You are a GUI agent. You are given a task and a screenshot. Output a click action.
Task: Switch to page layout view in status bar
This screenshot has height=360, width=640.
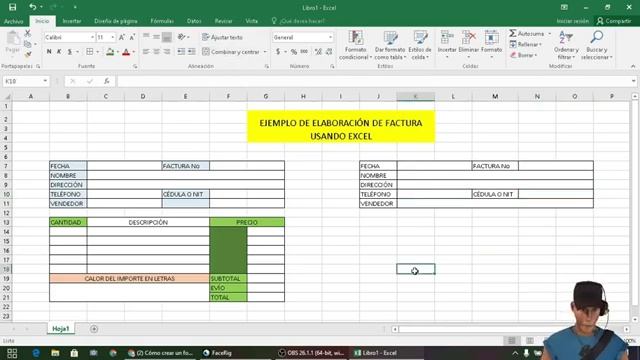point(529,340)
